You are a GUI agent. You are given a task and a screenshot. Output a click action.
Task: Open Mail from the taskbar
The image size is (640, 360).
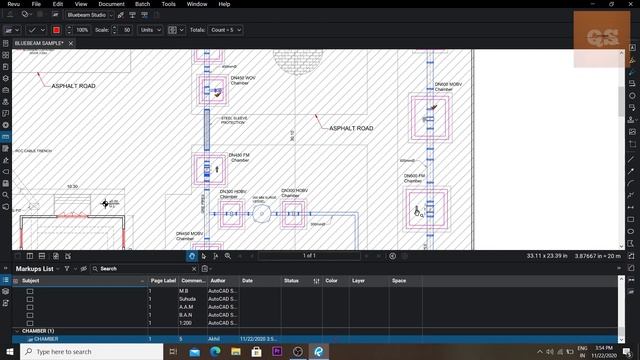pyautogui.click(x=195, y=352)
